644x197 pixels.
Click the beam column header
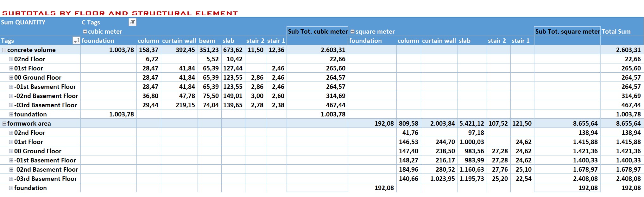pos(207,41)
